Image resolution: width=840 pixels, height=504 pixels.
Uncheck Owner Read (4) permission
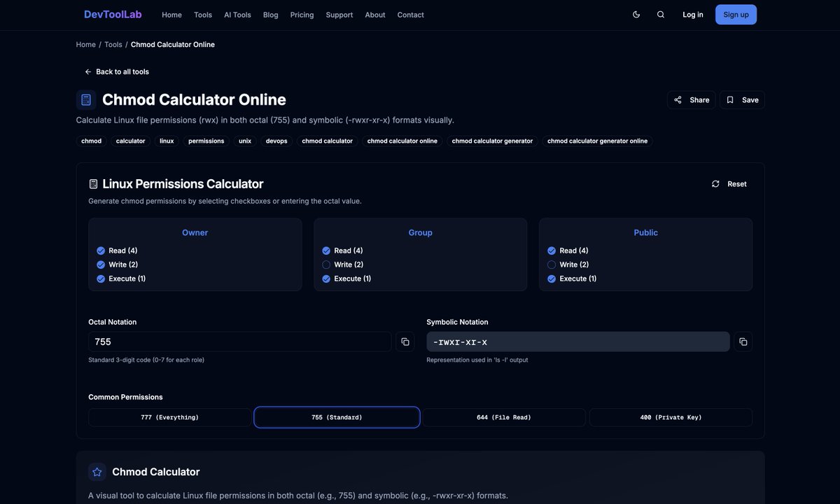tap(101, 251)
